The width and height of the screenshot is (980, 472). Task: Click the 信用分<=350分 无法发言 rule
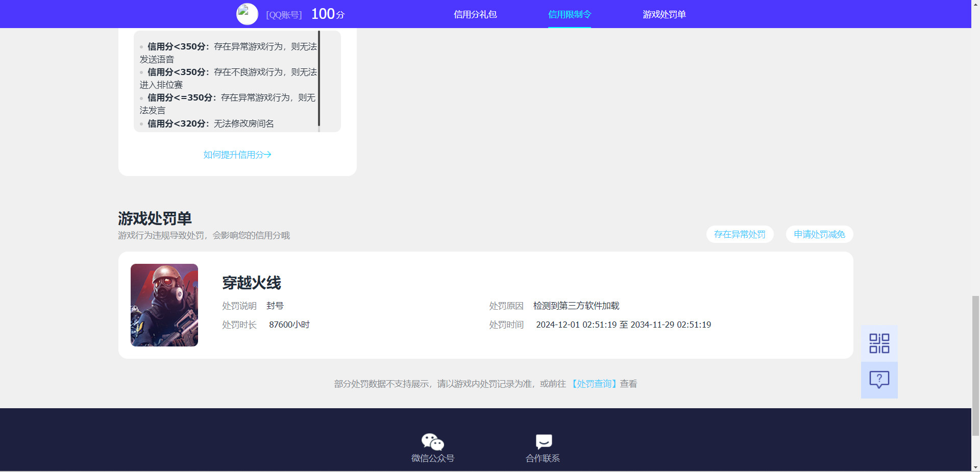[228, 104]
